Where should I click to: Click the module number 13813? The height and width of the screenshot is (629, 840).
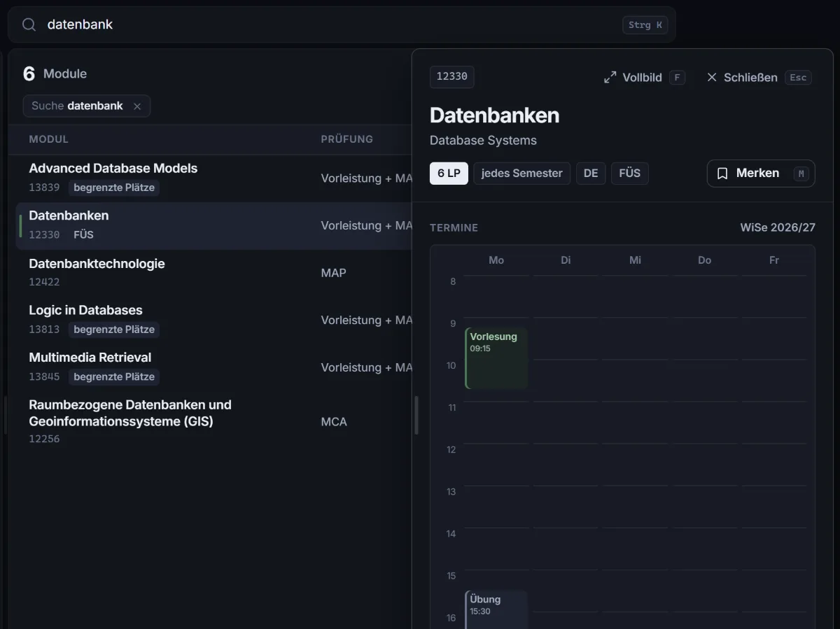(44, 330)
